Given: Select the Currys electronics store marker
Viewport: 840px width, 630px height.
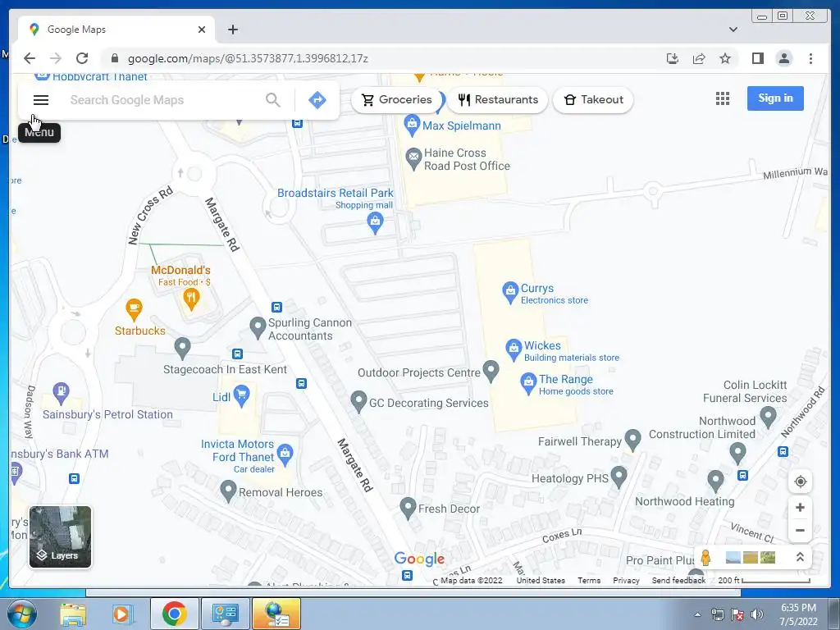Looking at the screenshot, I should click(510, 293).
